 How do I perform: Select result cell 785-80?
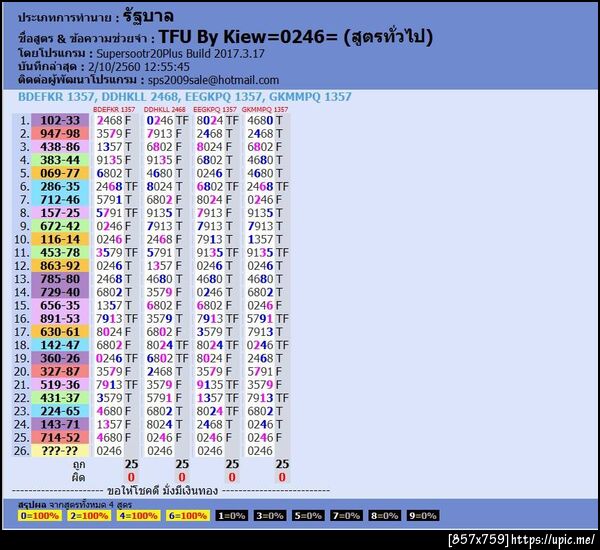coord(60,279)
